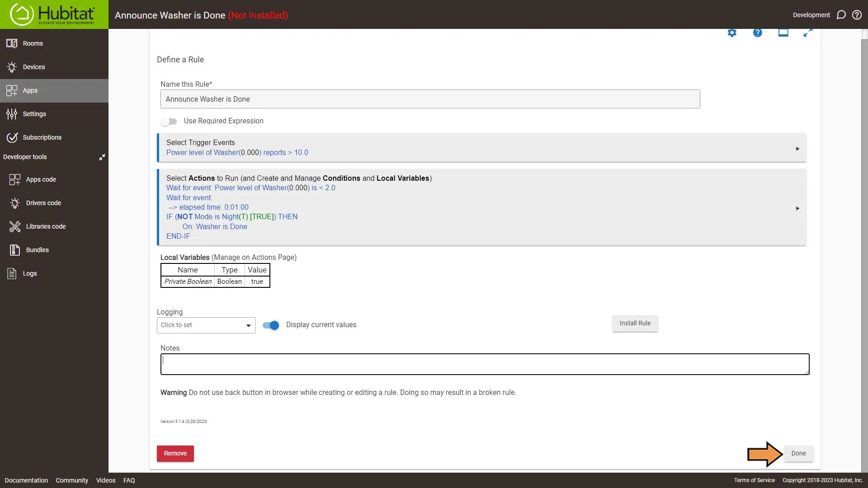Click the Install Rule button
Image resolution: width=868 pixels, height=488 pixels.
tap(635, 323)
